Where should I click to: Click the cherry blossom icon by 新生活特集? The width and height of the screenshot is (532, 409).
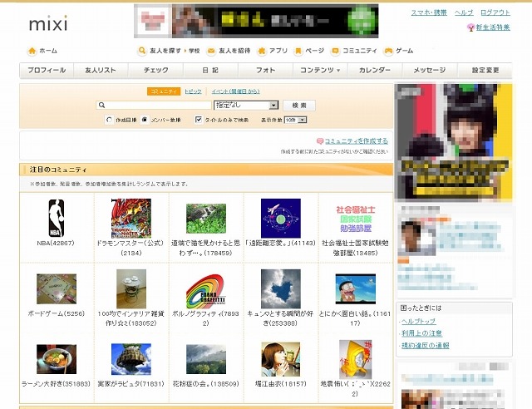470,27
